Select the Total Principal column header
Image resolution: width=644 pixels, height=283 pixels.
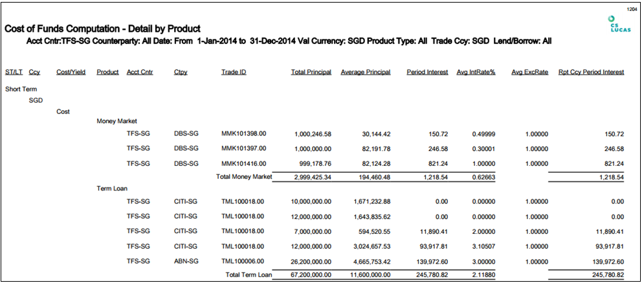311,72
